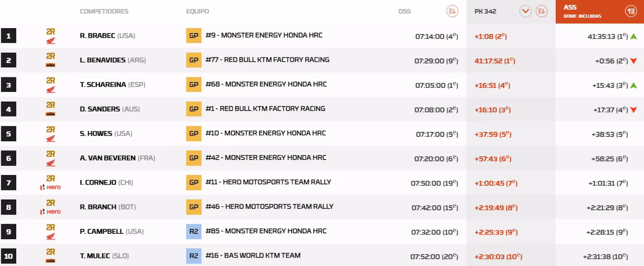Open rider S. HOWES (USA)

pyautogui.click(x=106, y=133)
